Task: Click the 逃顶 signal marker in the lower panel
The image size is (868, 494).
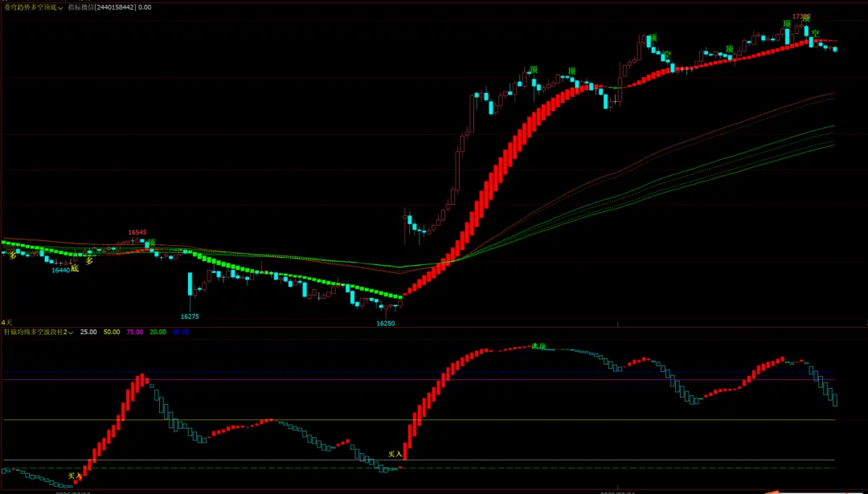Action: pos(538,346)
